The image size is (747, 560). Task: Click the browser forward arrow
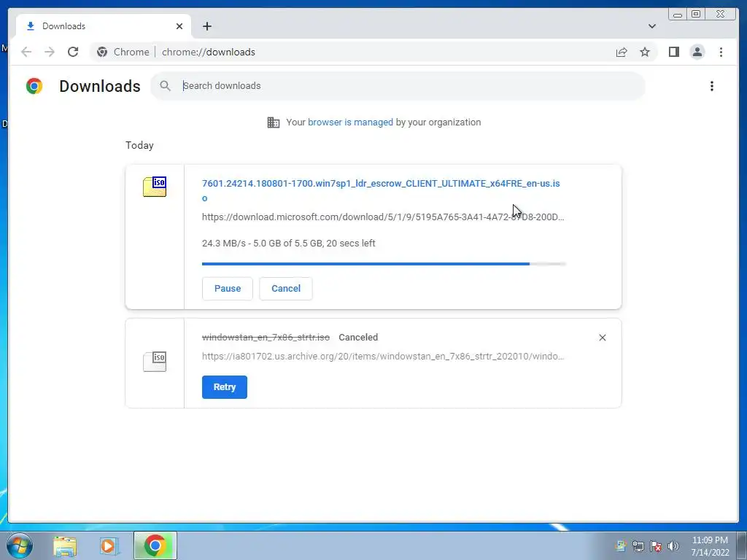pos(50,52)
